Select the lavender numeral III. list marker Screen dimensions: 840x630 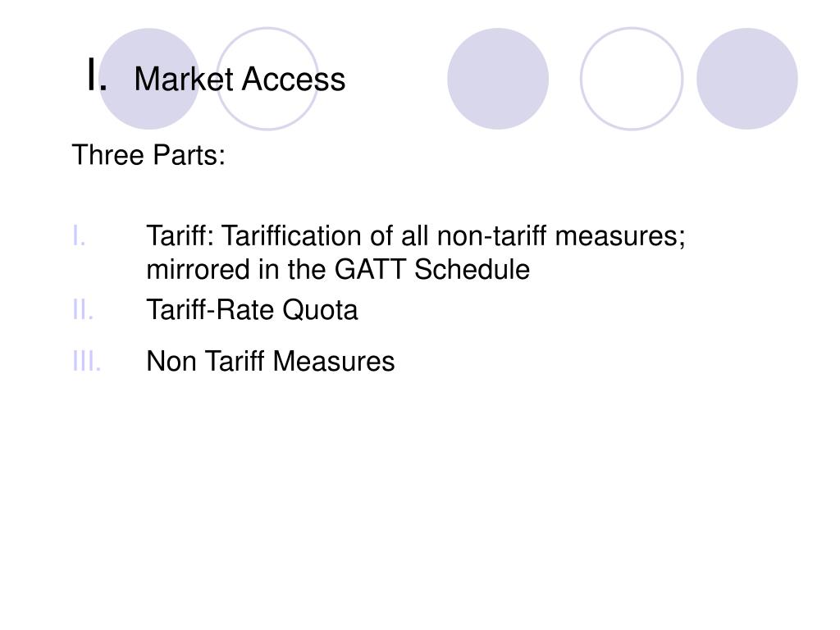pos(87,361)
